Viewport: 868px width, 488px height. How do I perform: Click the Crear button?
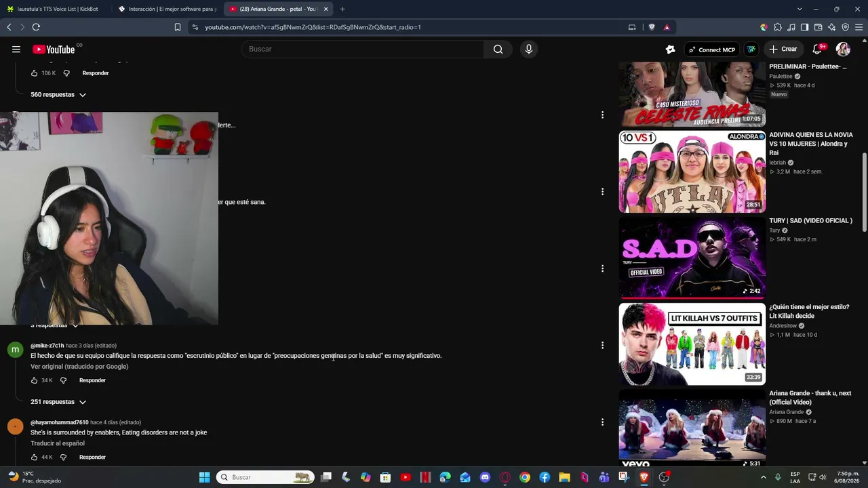[x=783, y=49]
